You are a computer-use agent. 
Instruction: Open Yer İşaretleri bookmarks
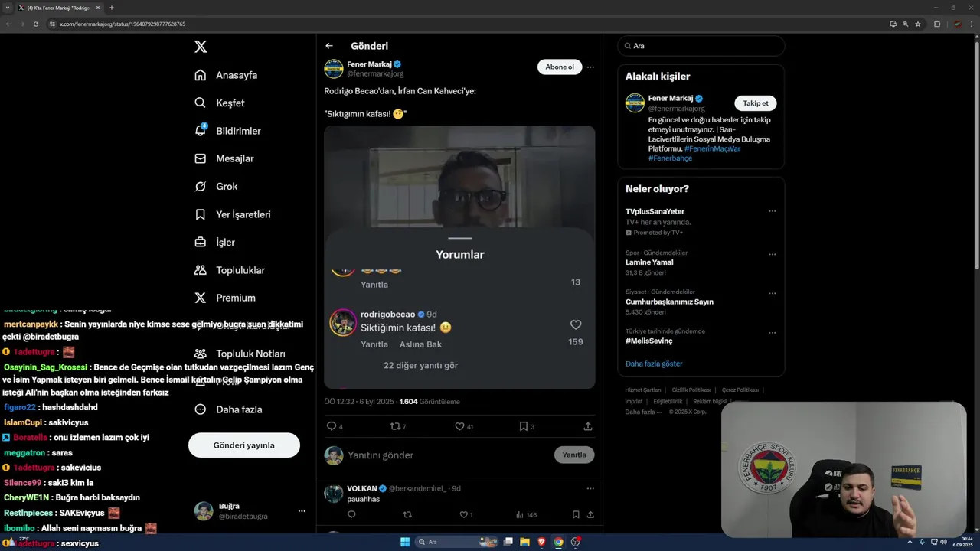233,214
